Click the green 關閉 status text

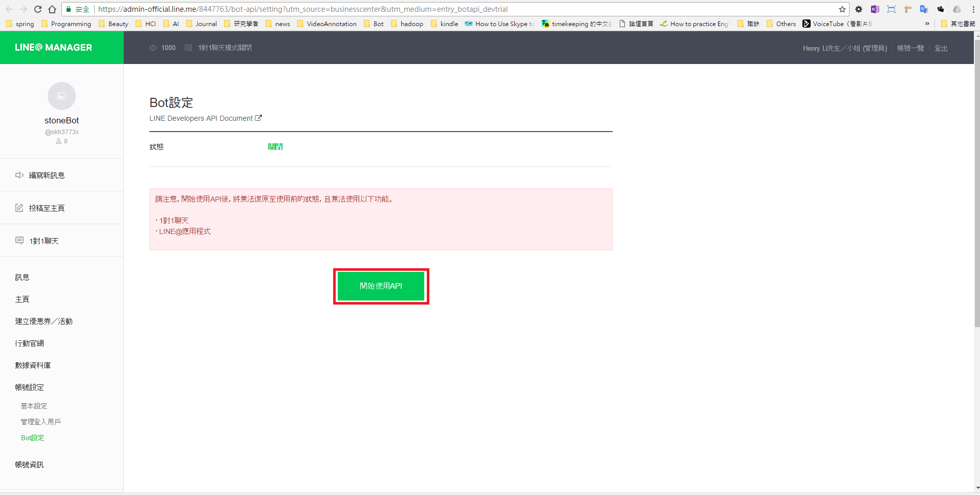click(275, 147)
